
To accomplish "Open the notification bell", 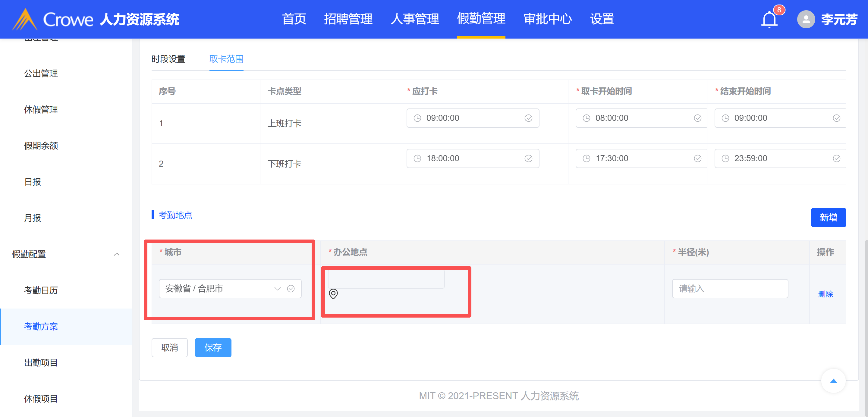I will click(769, 19).
